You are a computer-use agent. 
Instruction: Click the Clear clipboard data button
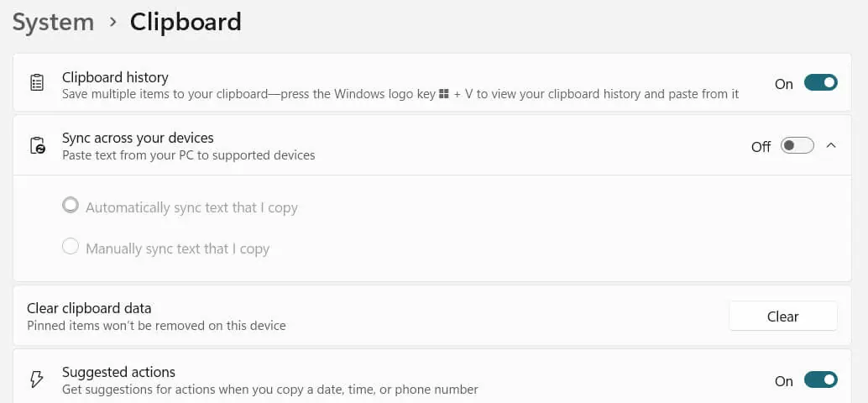782,316
